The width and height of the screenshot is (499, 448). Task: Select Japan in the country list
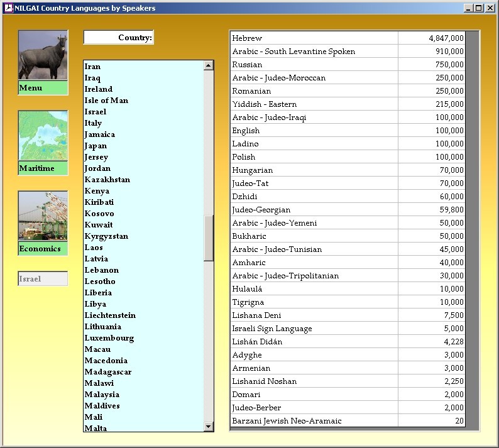coord(96,146)
